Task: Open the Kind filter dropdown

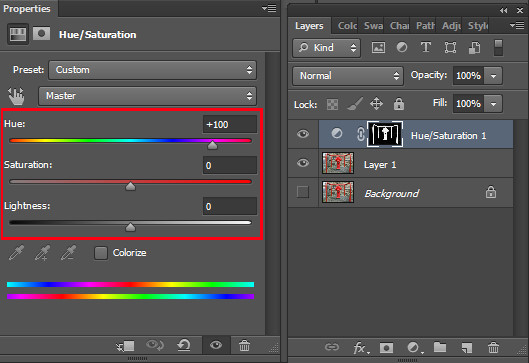Action: point(327,48)
